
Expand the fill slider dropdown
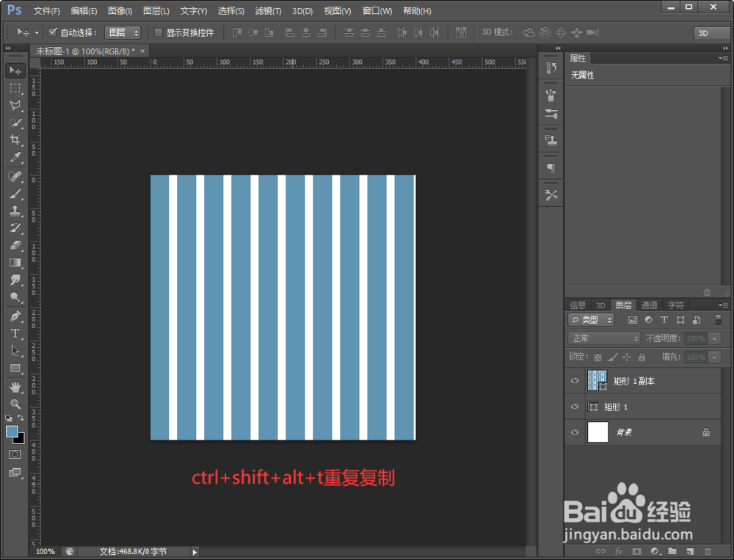pos(714,357)
